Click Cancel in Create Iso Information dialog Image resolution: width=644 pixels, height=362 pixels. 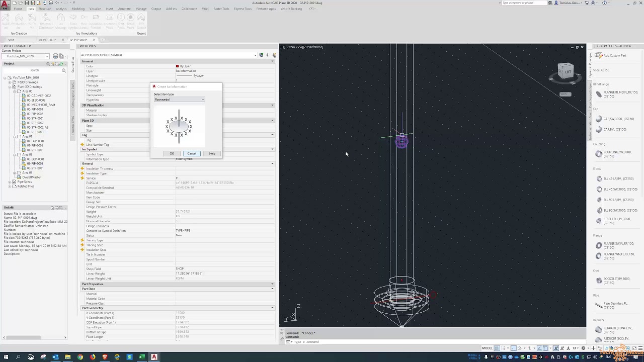192,153
